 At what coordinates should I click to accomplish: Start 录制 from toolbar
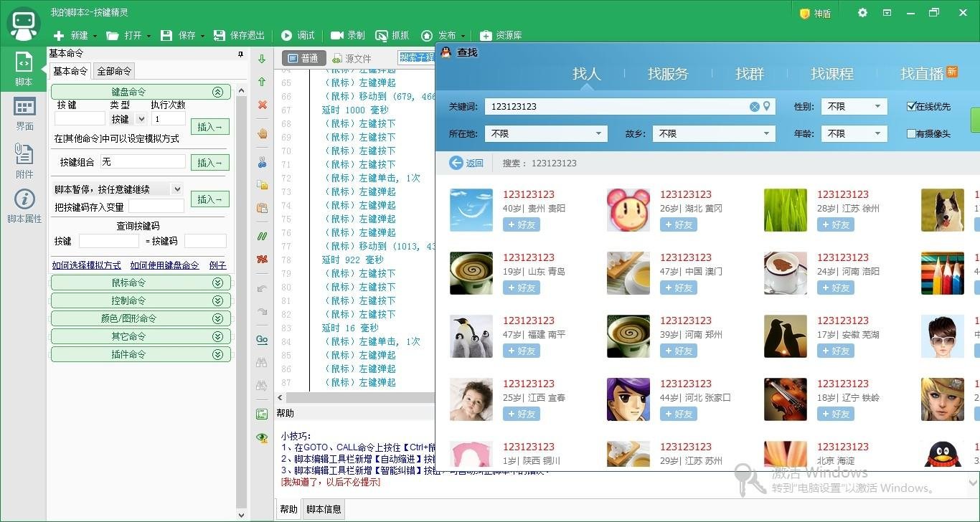pos(348,35)
